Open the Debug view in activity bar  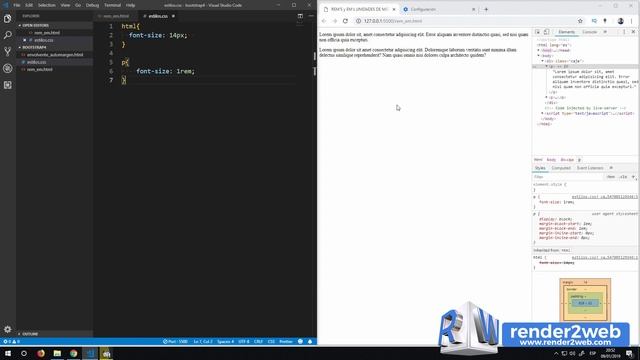click(x=7, y=68)
